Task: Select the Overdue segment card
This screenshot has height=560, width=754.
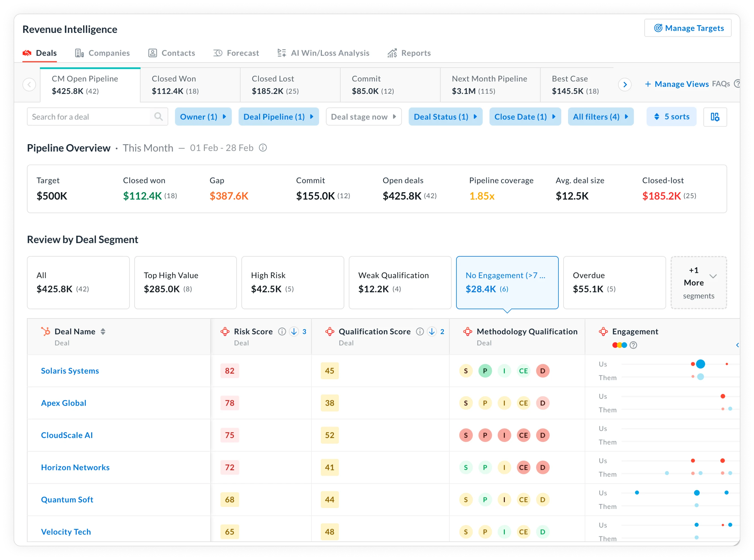Action: click(x=614, y=282)
